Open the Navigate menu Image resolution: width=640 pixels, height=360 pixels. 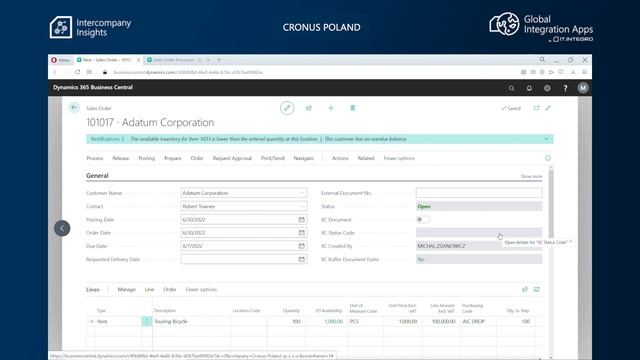point(304,158)
